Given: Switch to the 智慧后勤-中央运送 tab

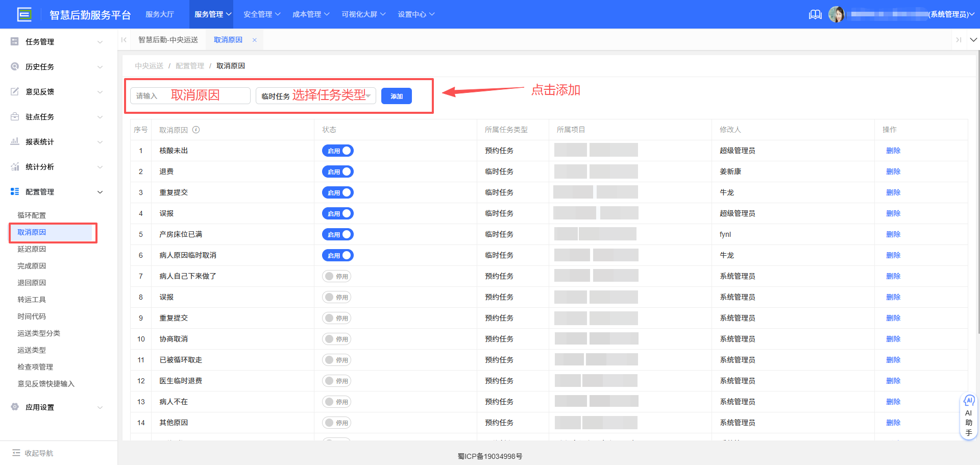Looking at the screenshot, I should pos(168,39).
